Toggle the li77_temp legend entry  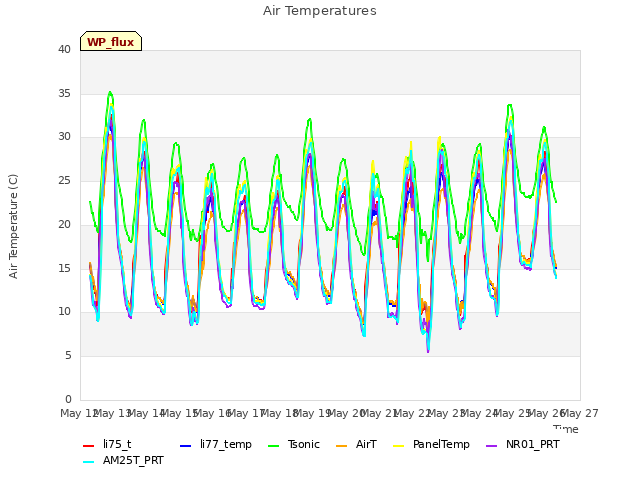(216, 444)
